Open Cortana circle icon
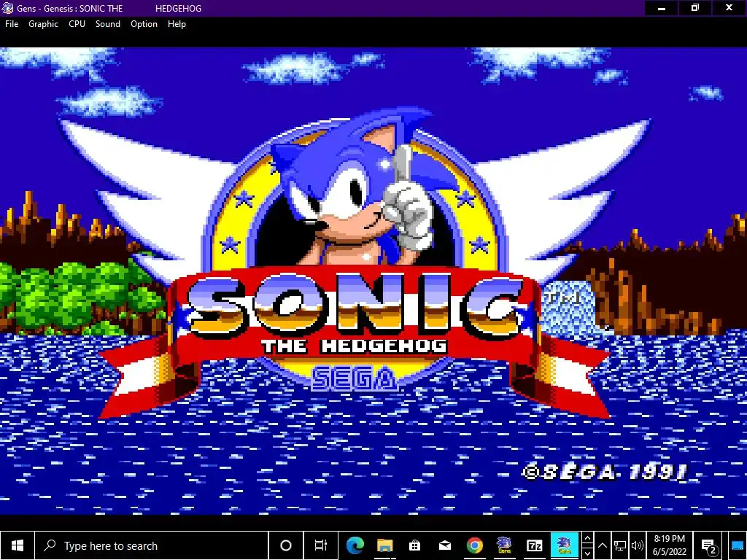 click(286, 545)
